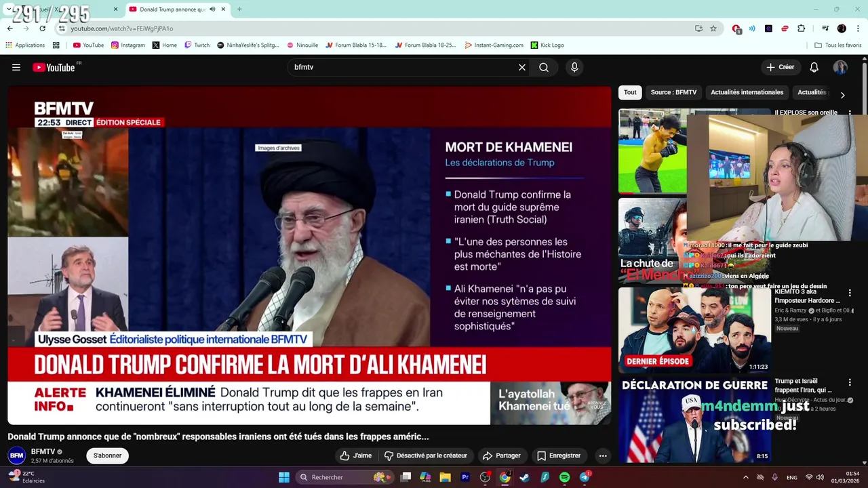Open Instant-Gaming.com bookmark
This screenshot has height=488, width=868.
point(494,45)
